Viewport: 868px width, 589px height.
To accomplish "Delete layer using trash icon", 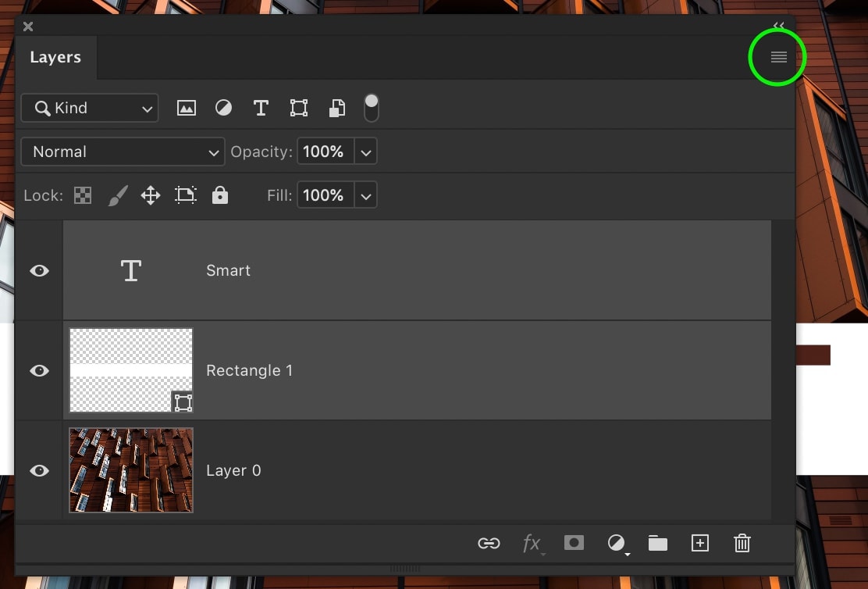I will click(x=742, y=543).
